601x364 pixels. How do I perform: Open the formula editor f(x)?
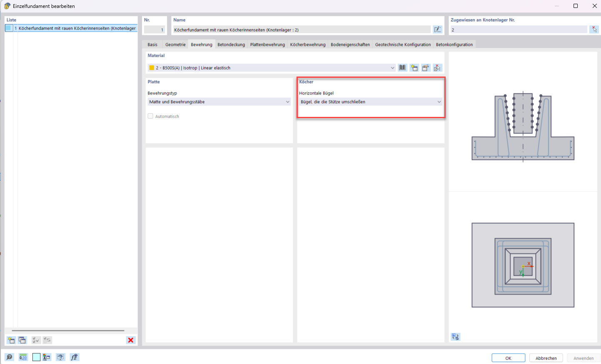[x=74, y=357]
